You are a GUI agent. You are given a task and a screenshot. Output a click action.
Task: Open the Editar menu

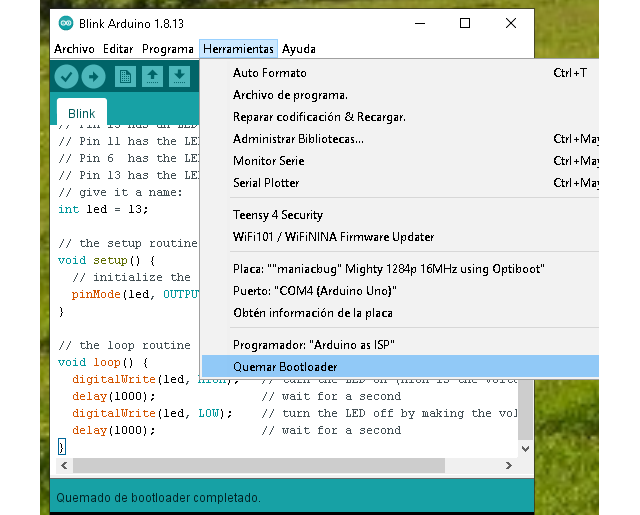coord(118,48)
